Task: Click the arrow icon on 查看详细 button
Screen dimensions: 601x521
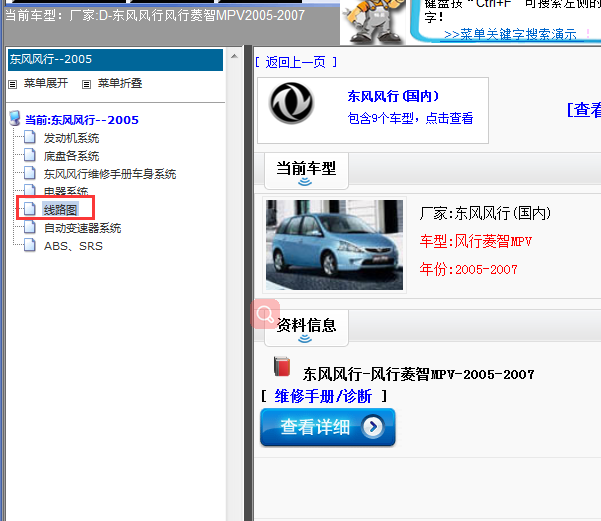Action: (x=373, y=426)
